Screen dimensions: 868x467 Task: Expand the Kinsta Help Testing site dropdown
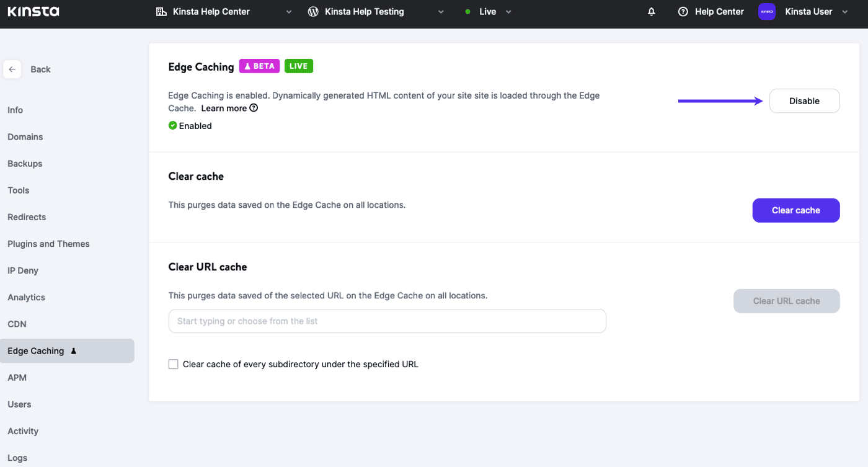tap(441, 12)
